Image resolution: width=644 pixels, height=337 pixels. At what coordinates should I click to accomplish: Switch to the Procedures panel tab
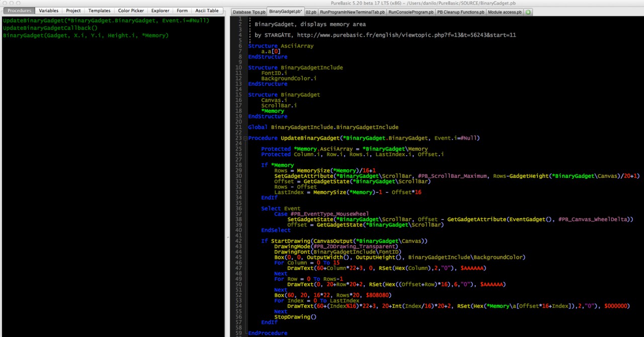20,11
